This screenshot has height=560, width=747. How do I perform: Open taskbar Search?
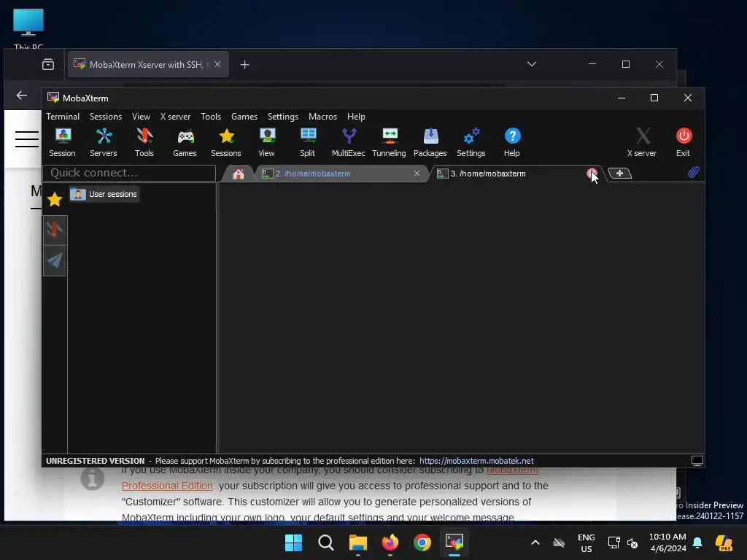(326, 542)
